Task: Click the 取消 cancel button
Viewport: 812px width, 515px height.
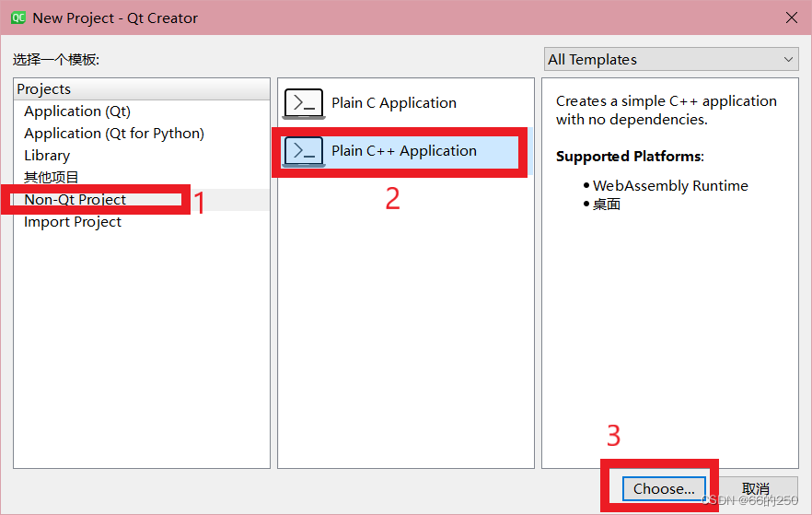Action: tap(756, 488)
